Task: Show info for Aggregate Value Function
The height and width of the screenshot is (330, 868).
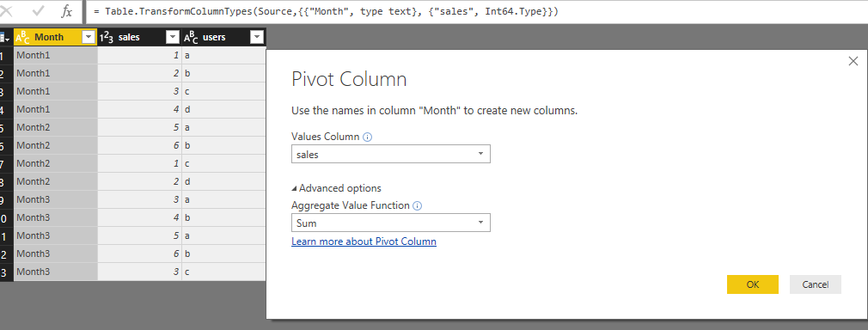Action: click(418, 205)
